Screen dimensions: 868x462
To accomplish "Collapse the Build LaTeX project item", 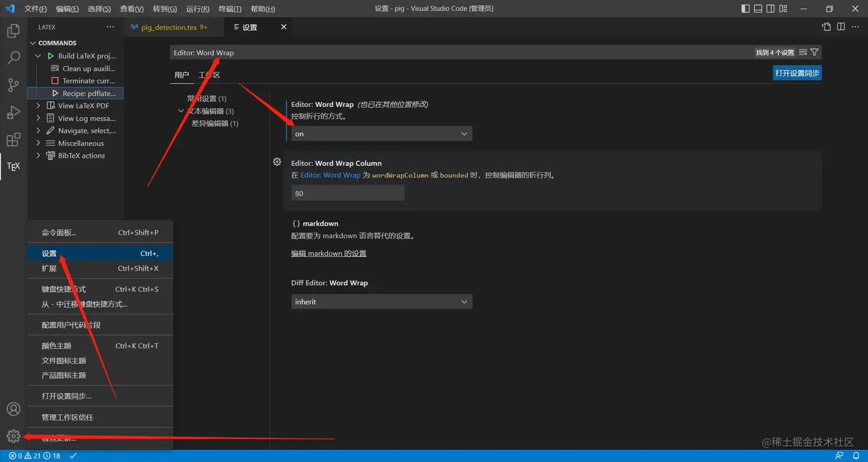I will [38, 56].
